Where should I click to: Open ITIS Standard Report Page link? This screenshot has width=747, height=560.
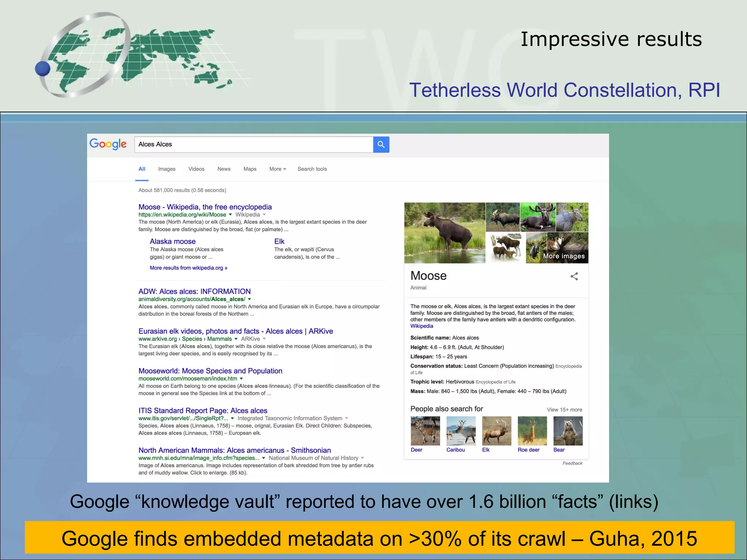(x=203, y=411)
